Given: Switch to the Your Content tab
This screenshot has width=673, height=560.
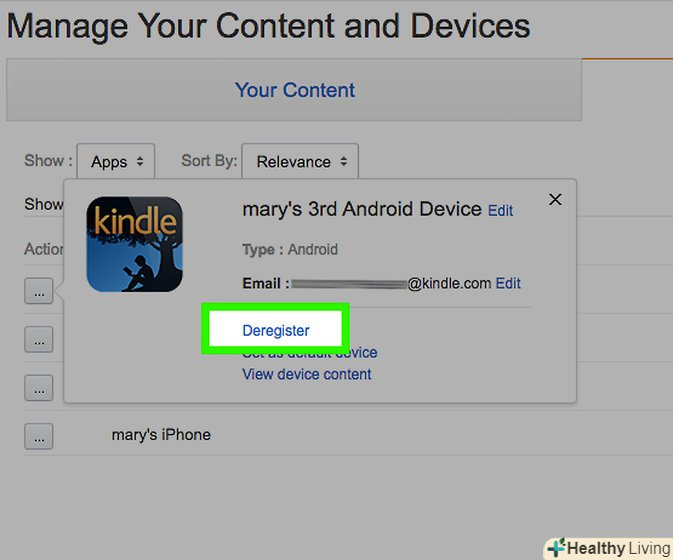Looking at the screenshot, I should 294,90.
